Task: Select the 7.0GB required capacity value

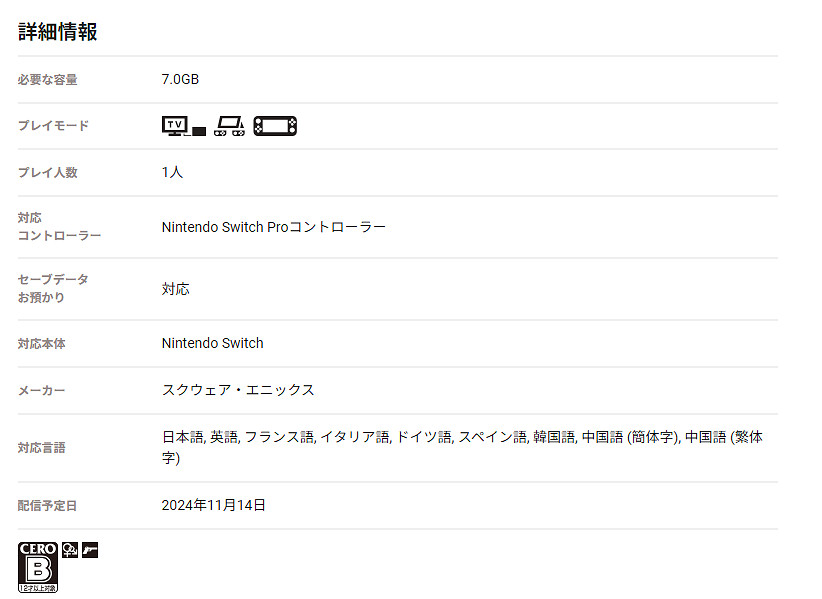Action: coord(180,79)
